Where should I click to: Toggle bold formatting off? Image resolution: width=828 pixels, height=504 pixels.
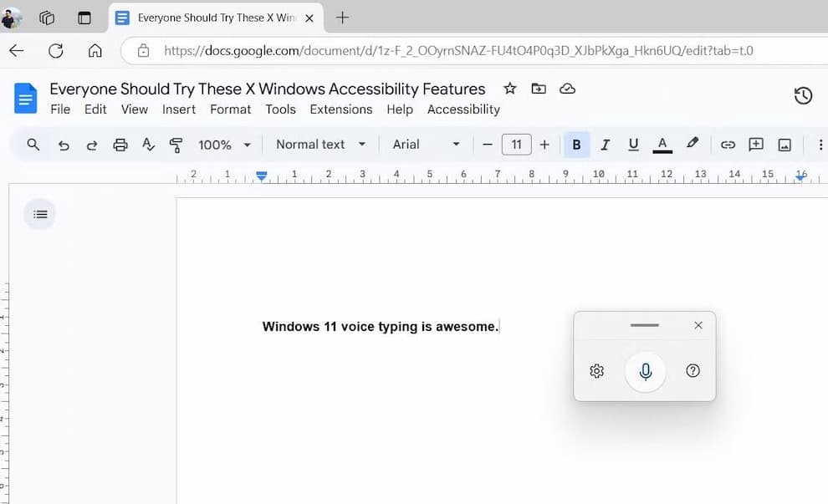[576, 145]
